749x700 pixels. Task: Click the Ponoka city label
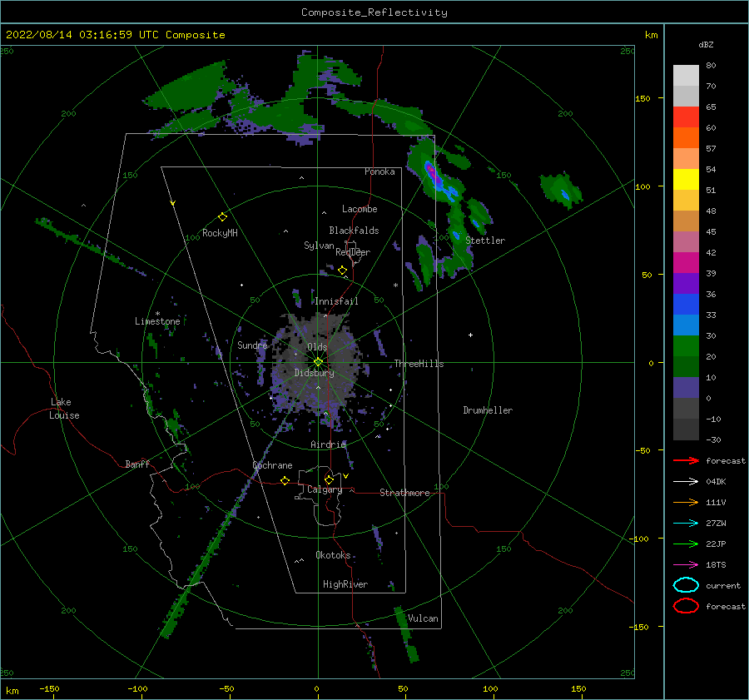(379, 171)
